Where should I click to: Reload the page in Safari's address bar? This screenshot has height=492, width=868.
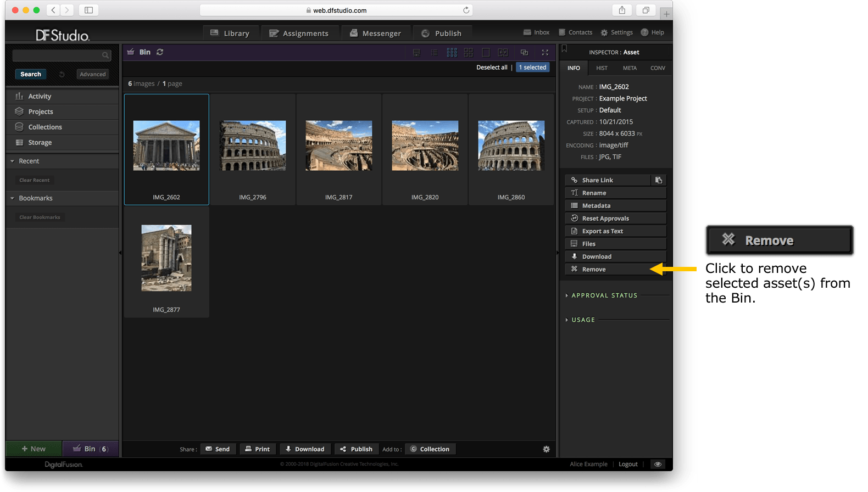click(466, 10)
